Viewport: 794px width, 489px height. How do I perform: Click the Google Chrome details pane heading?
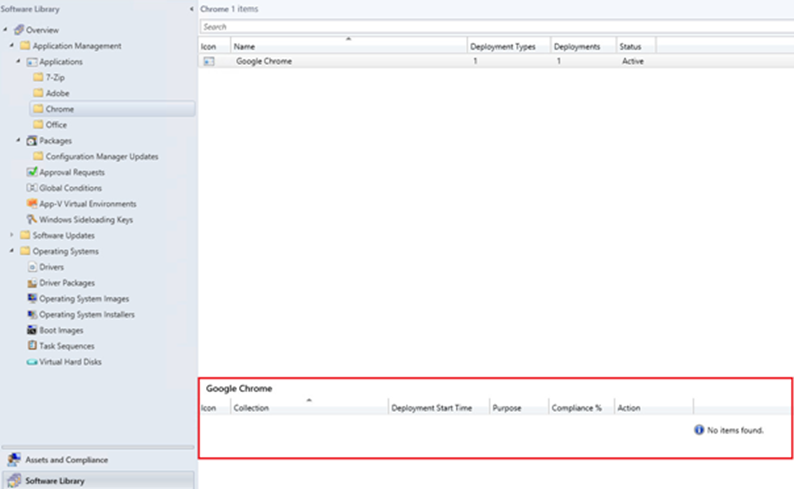click(x=239, y=388)
